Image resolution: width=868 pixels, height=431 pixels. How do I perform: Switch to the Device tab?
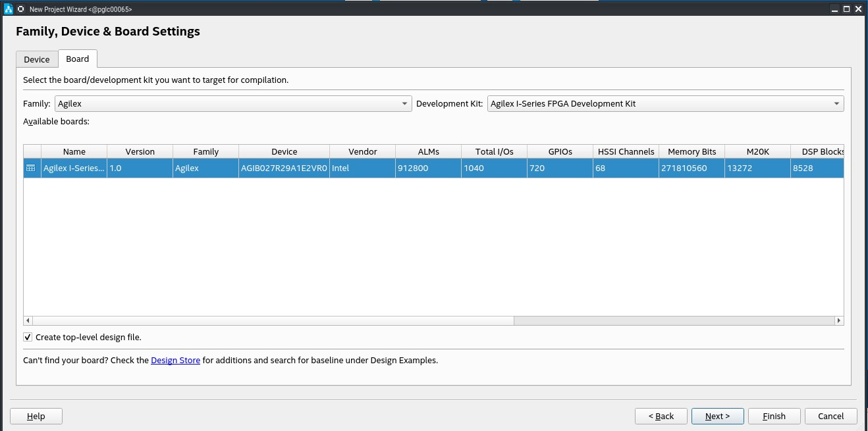(x=36, y=59)
